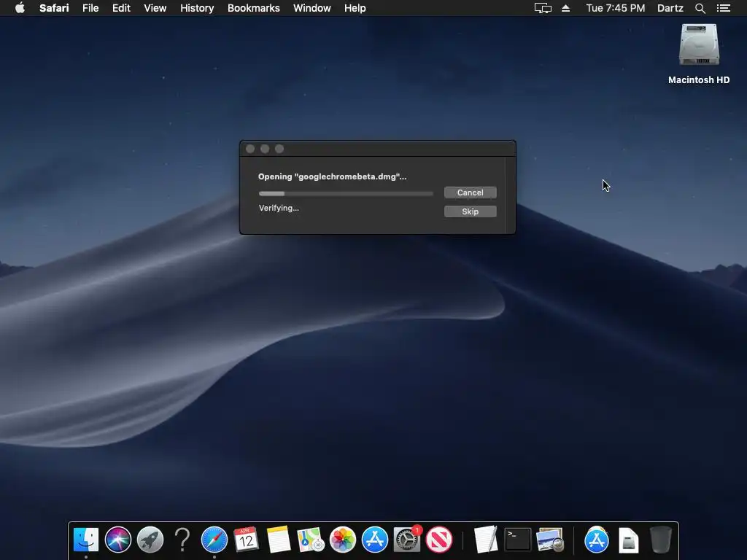Open Notification Center list icon

click(x=723, y=8)
